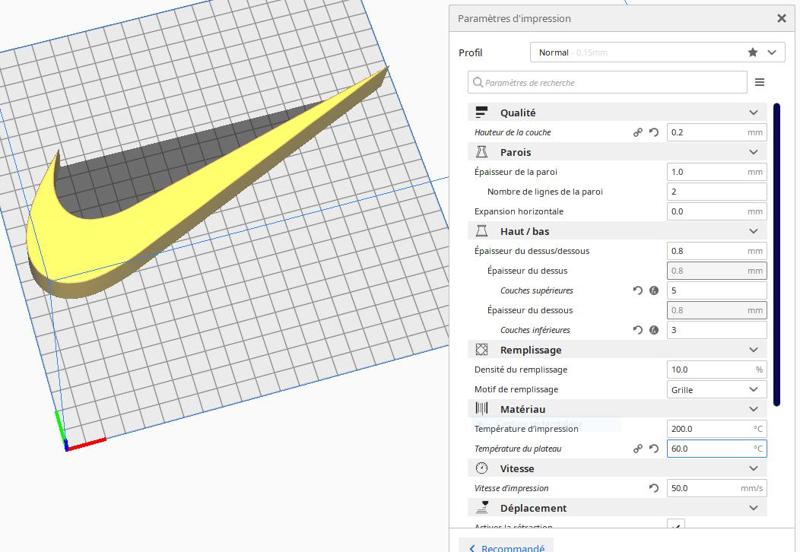
Task: Click the Épaisseur de la paroi label
Action: (516, 172)
